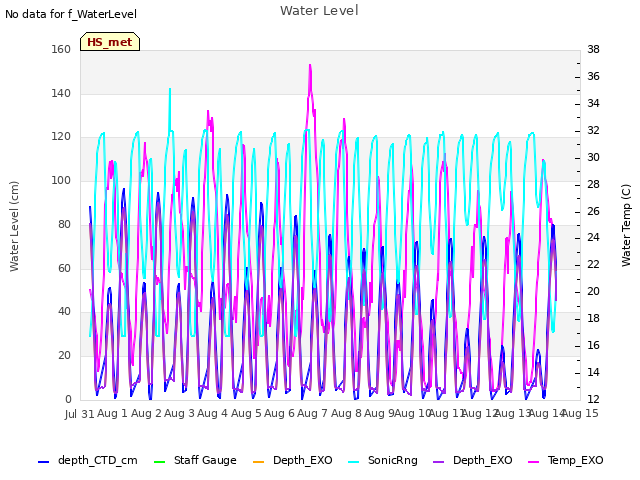
Task: Click the Water Level (cm) axis label
Action: tap(14, 227)
